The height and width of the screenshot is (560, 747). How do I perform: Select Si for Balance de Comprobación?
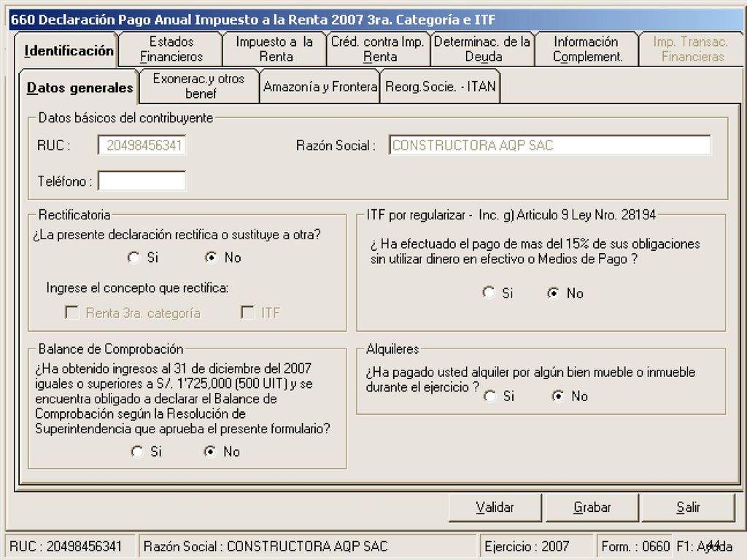pos(137,451)
